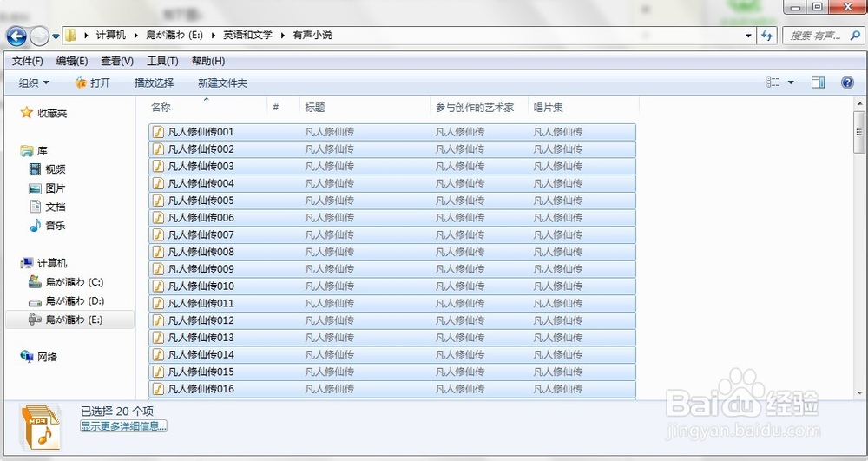Click the scrollbar down arrow
The width and height of the screenshot is (868, 461).
coord(859,393)
